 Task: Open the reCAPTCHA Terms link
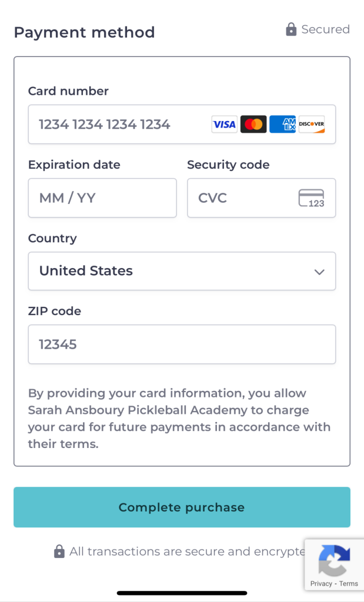point(348,584)
